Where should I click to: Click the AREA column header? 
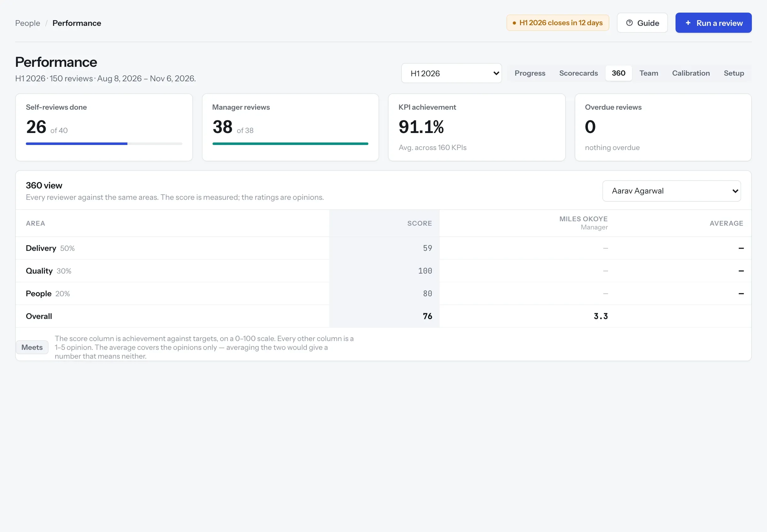point(35,223)
